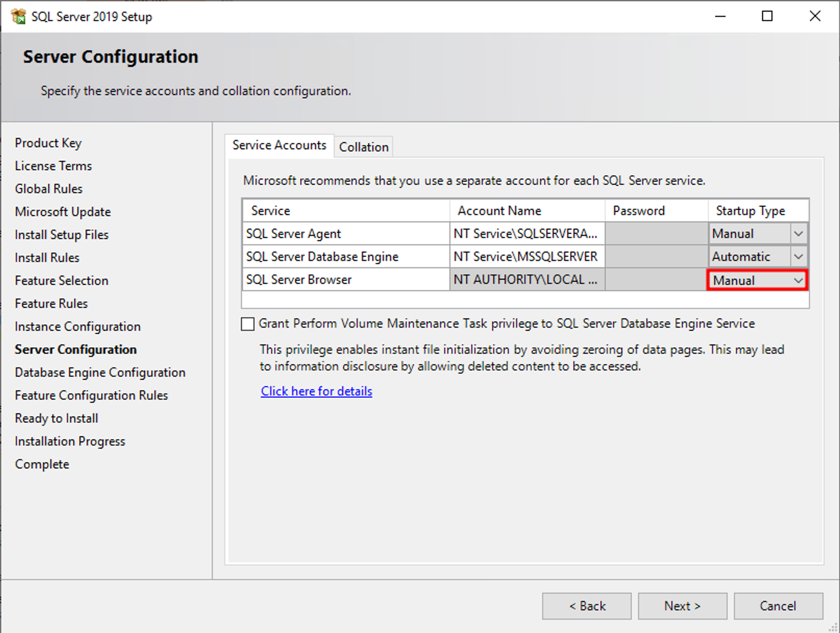Open Feature Selection step
The height and width of the screenshot is (633, 840).
(x=61, y=280)
